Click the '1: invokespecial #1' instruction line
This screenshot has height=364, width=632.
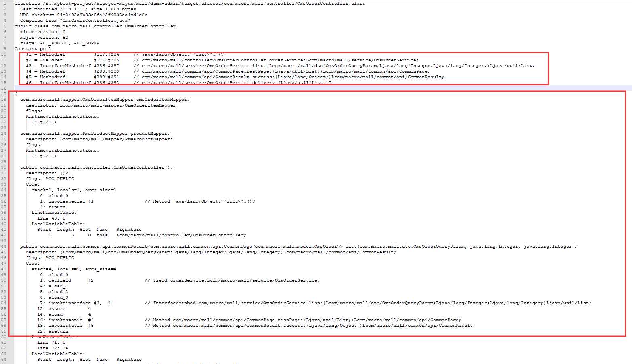coord(147,201)
